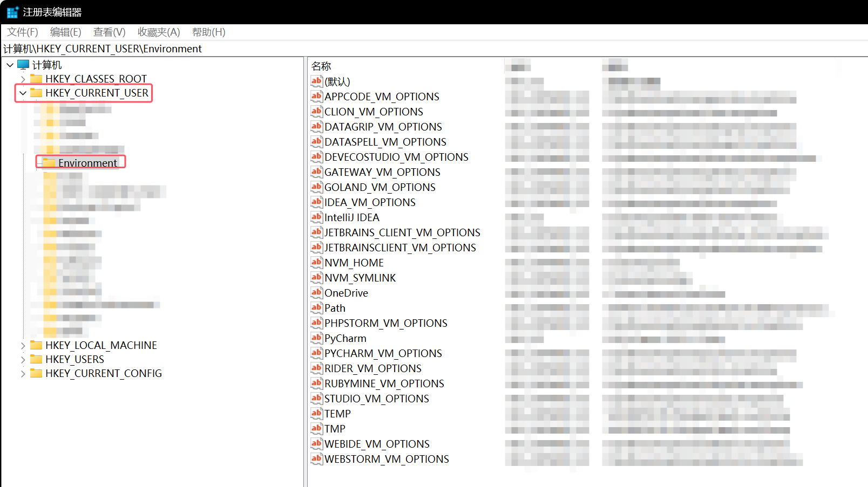Click the HKEY_LOCAL_MACHINE folder icon

click(36, 345)
